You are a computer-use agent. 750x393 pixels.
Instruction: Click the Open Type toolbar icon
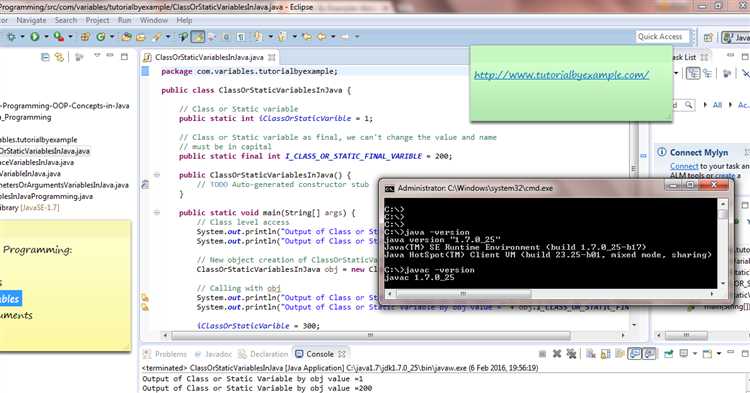[126, 37]
